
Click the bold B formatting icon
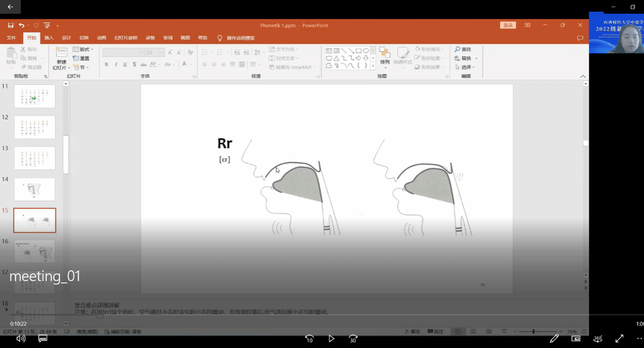[x=106, y=65]
